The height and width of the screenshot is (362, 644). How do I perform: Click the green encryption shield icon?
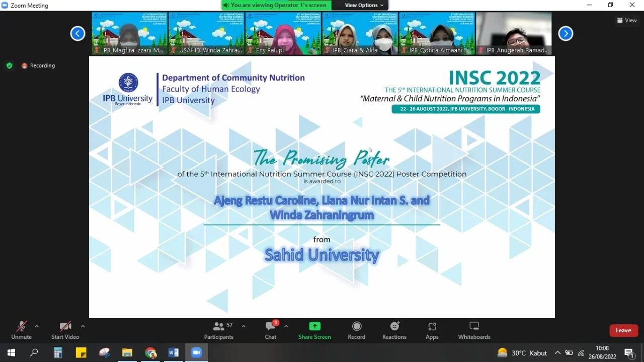[x=9, y=65]
